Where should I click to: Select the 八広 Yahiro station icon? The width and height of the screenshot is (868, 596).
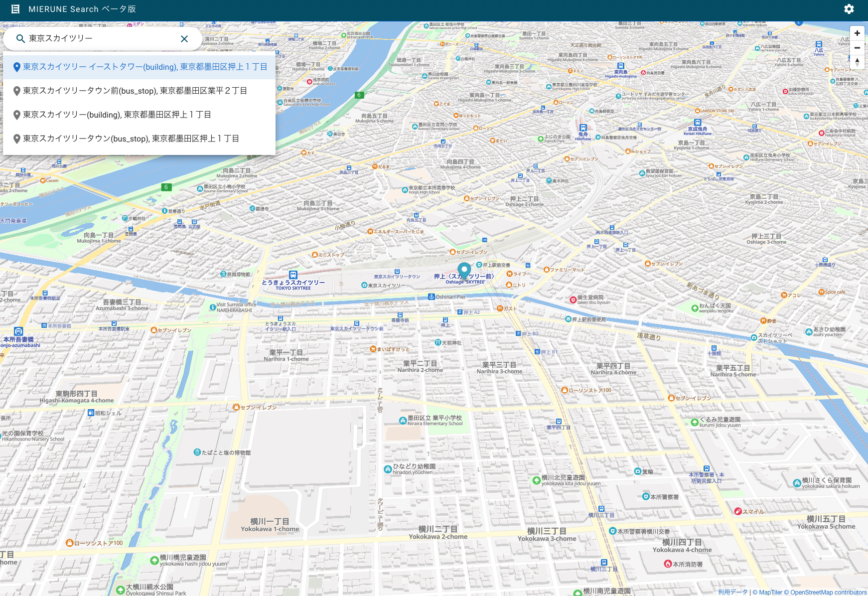coord(819,44)
